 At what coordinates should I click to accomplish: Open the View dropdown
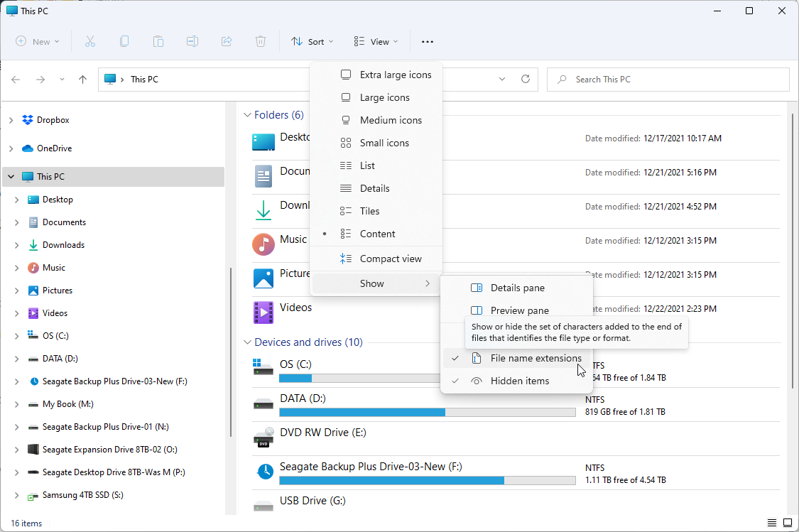tap(376, 42)
